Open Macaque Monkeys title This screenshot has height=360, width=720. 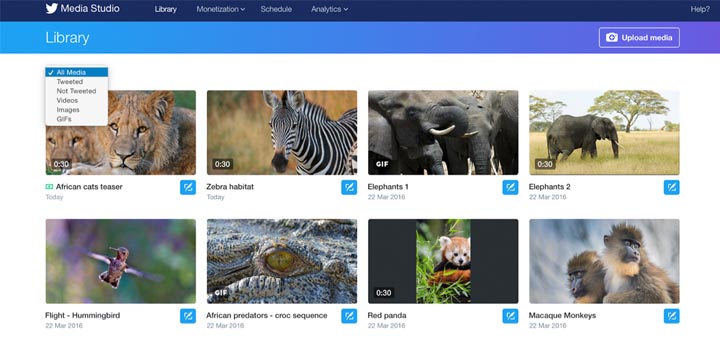tap(562, 315)
